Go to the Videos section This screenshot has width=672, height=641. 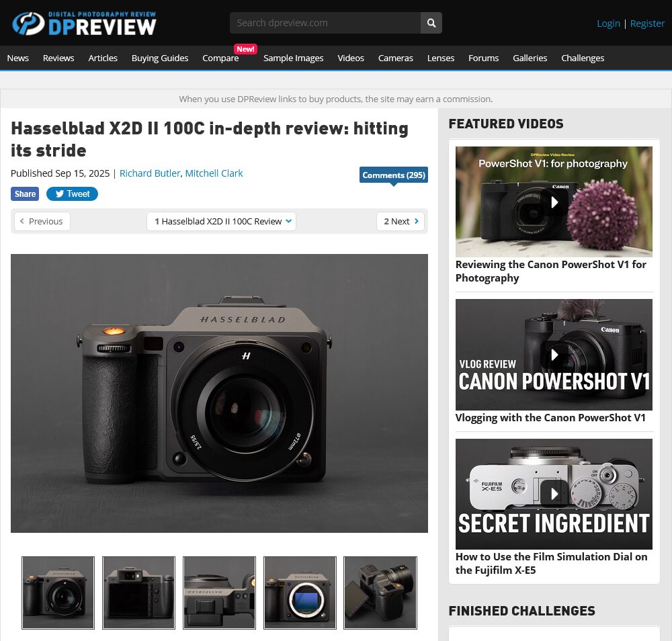[351, 58]
